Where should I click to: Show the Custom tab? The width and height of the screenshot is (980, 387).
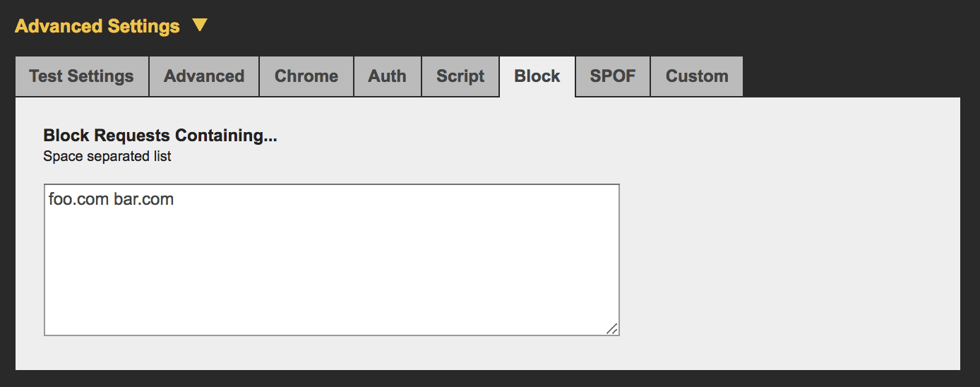(697, 76)
